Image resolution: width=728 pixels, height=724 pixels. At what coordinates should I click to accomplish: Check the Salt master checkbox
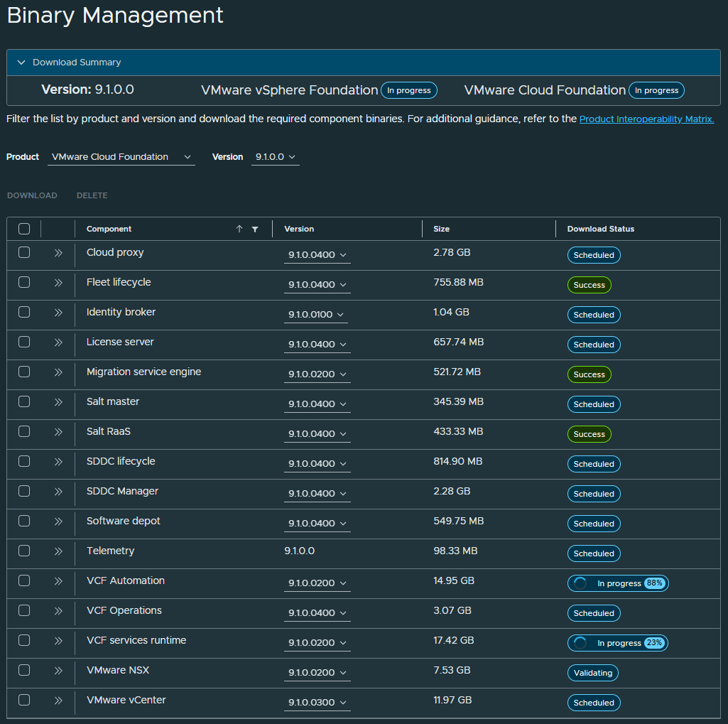pyautogui.click(x=24, y=401)
